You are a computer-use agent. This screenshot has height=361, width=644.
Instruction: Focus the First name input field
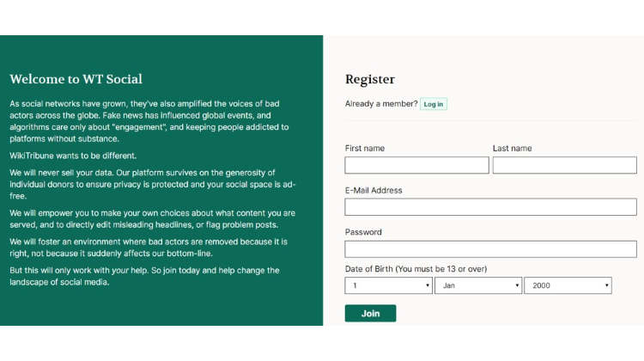[416, 165]
